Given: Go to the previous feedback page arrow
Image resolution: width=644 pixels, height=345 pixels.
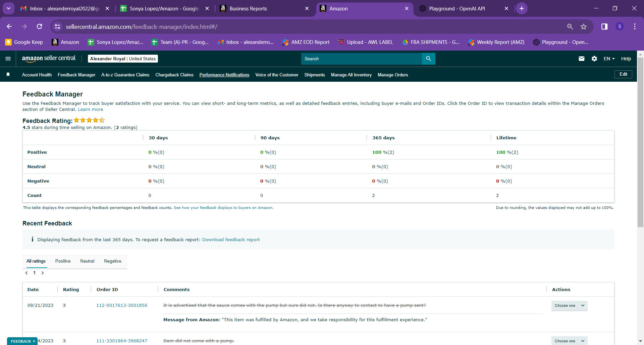Looking at the screenshot, I should point(26,273).
